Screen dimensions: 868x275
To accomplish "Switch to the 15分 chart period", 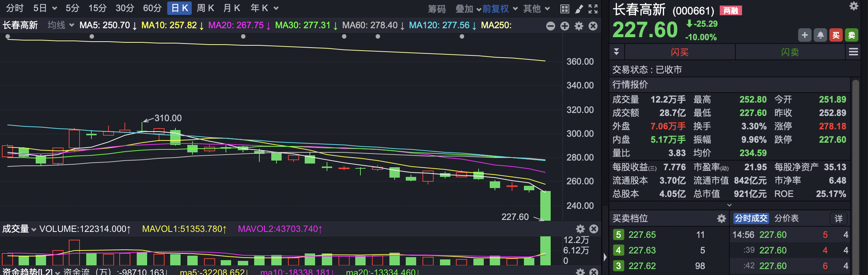I will 97,8.
